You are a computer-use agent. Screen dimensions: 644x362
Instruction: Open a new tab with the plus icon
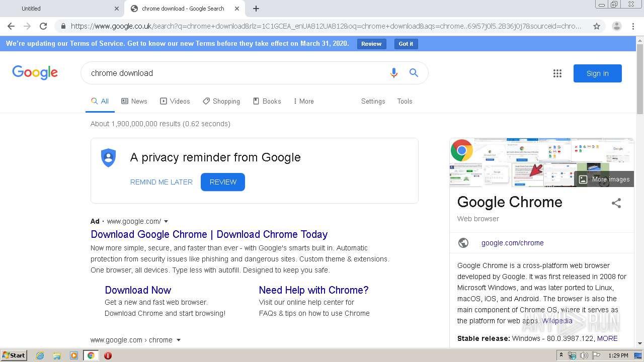coord(256,9)
